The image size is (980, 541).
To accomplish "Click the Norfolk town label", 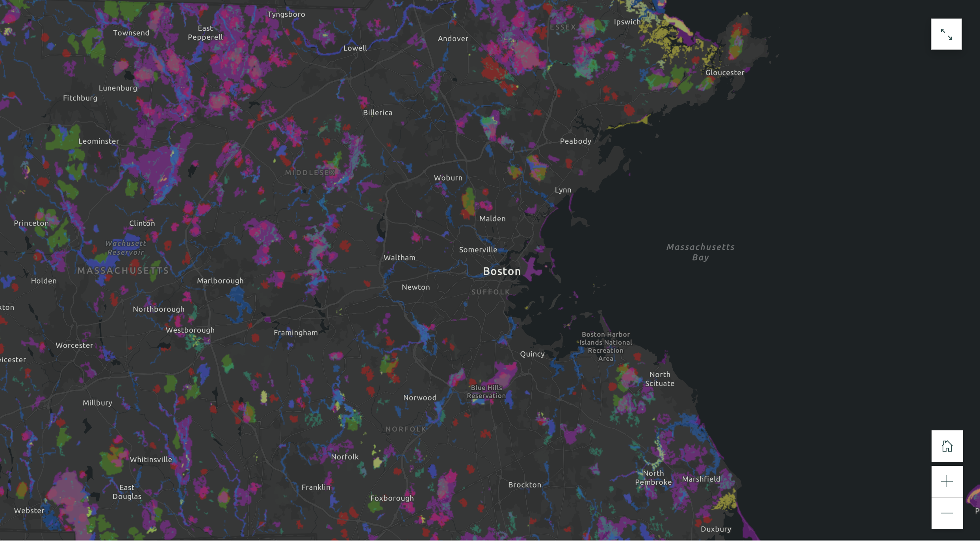I will (x=345, y=457).
